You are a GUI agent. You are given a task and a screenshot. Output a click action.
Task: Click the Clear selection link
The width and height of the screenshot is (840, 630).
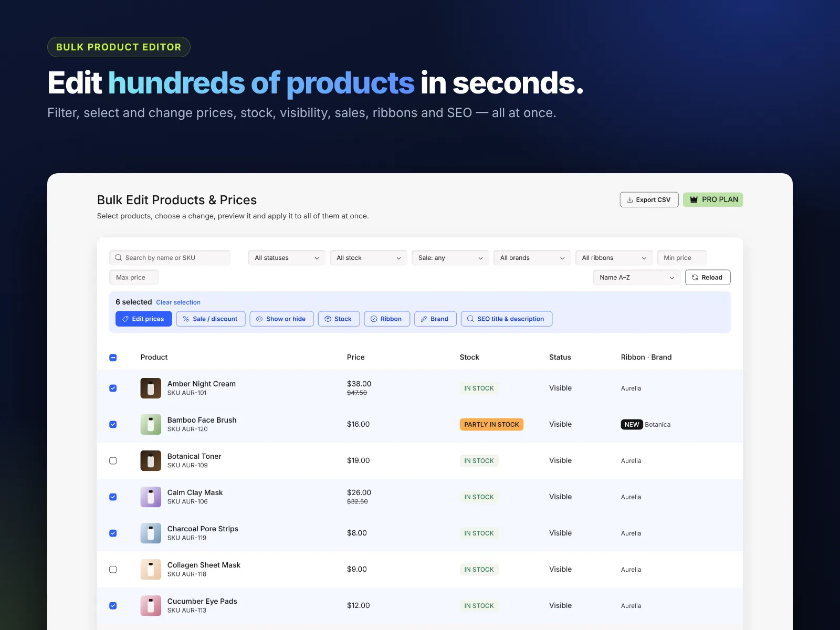pyautogui.click(x=178, y=302)
